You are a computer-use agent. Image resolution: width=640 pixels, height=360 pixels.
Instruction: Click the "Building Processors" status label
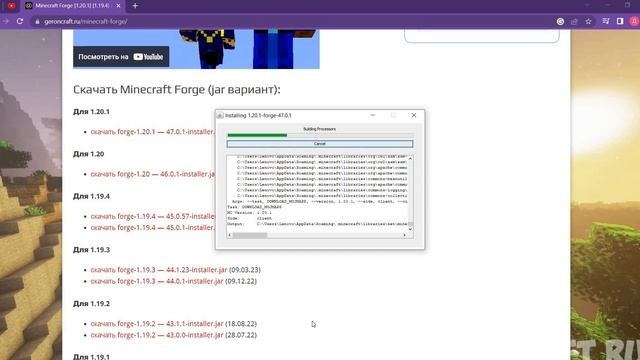click(x=320, y=129)
